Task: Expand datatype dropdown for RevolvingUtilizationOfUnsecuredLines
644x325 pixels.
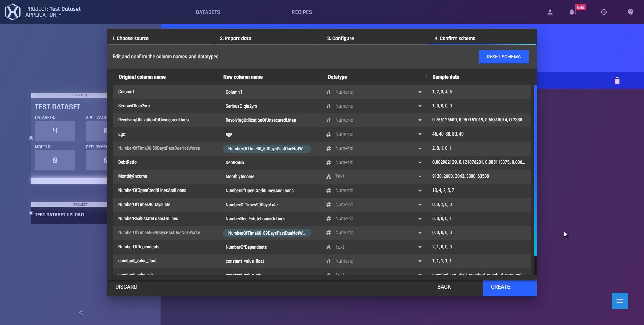Action: tap(420, 120)
